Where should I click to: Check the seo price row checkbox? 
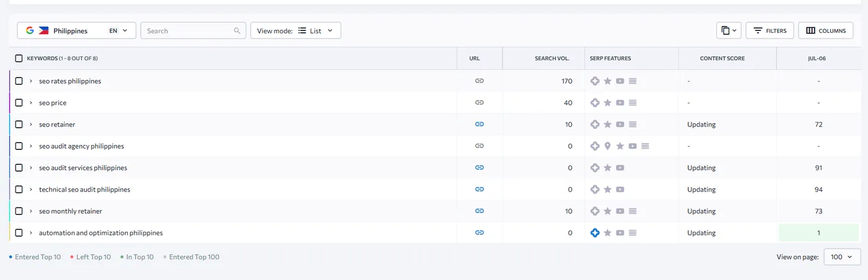pos(19,103)
